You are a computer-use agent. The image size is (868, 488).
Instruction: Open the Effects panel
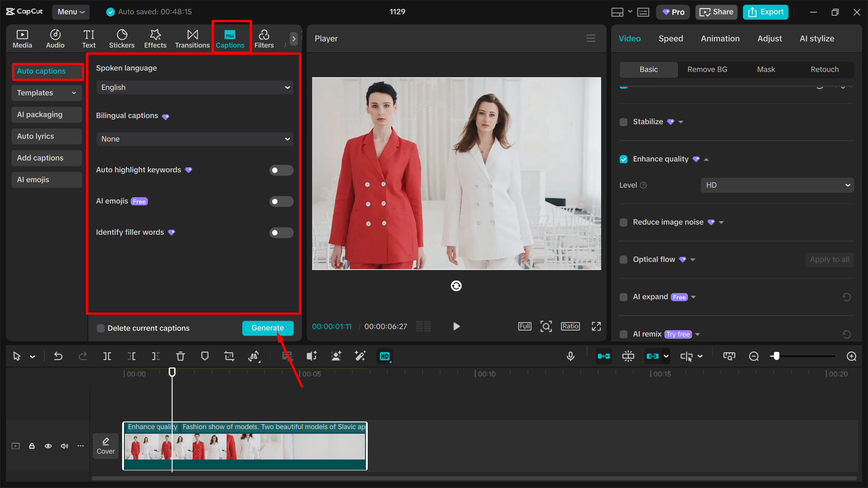click(155, 38)
